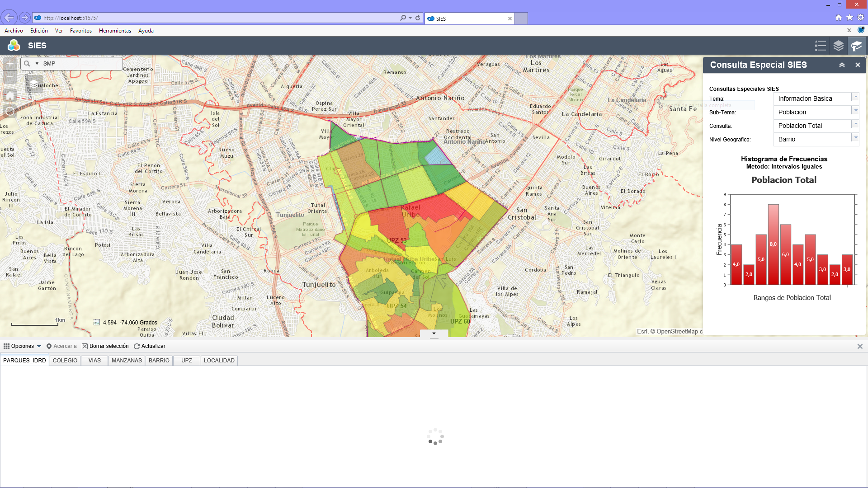The image size is (868, 488).
Task: Return map to home extent
Action: click(x=10, y=95)
